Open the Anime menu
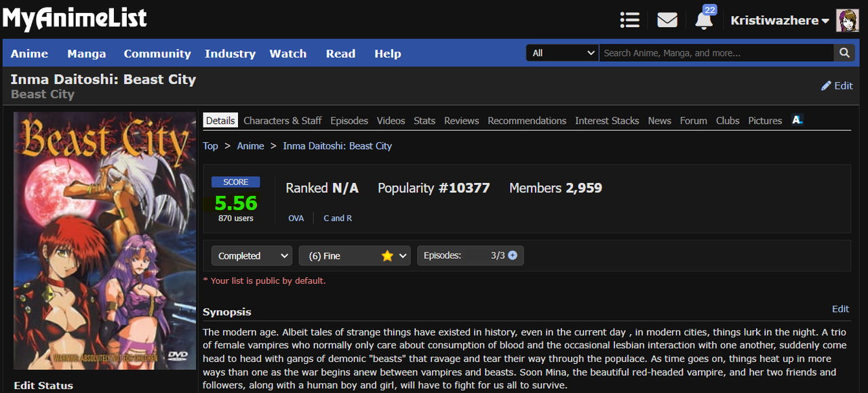The image size is (868, 393). (29, 54)
